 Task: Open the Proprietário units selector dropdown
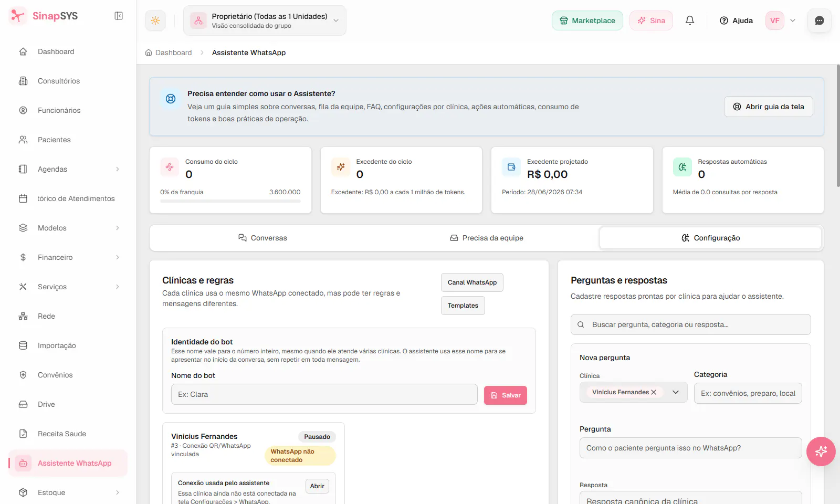[x=265, y=20]
